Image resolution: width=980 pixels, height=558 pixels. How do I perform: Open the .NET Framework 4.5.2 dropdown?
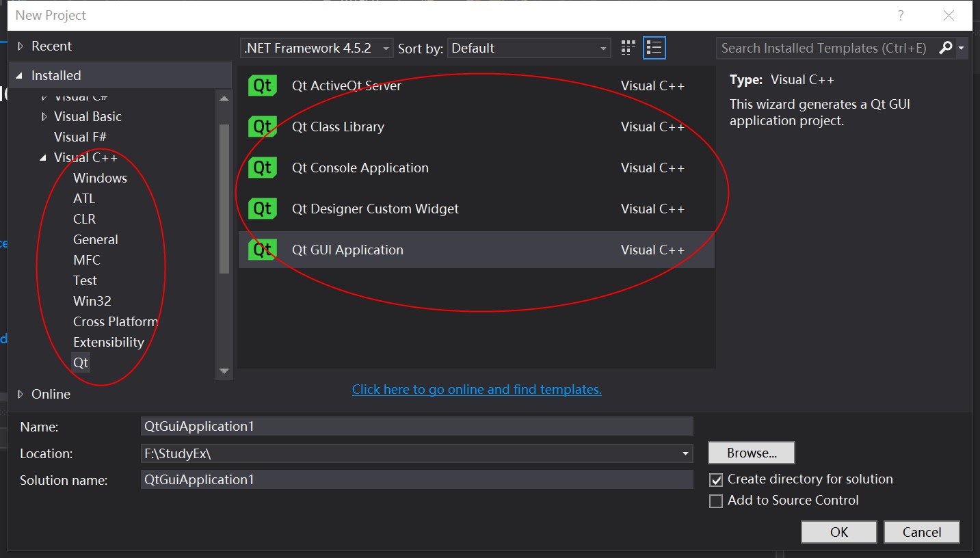385,48
